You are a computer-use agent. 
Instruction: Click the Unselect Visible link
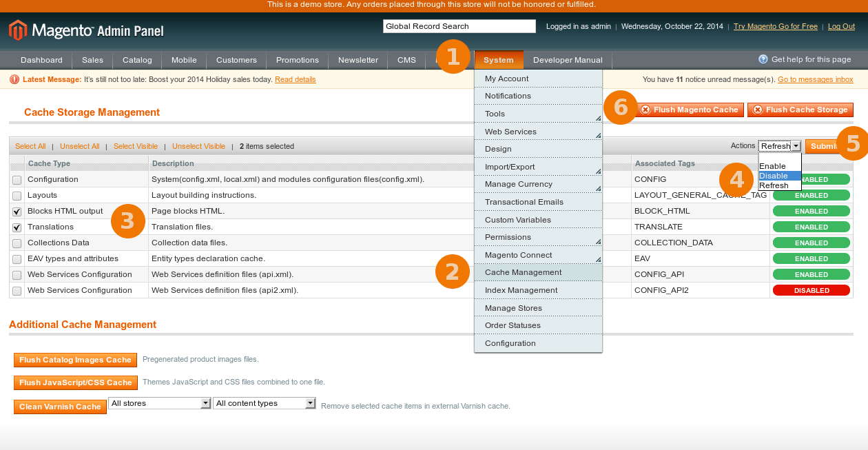199,146
